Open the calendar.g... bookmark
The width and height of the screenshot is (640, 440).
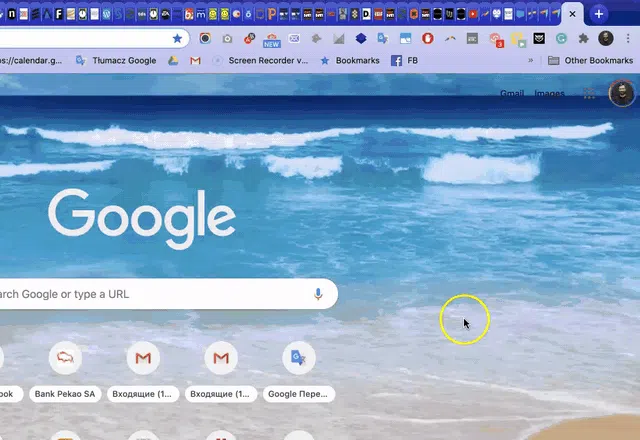(x=31, y=60)
